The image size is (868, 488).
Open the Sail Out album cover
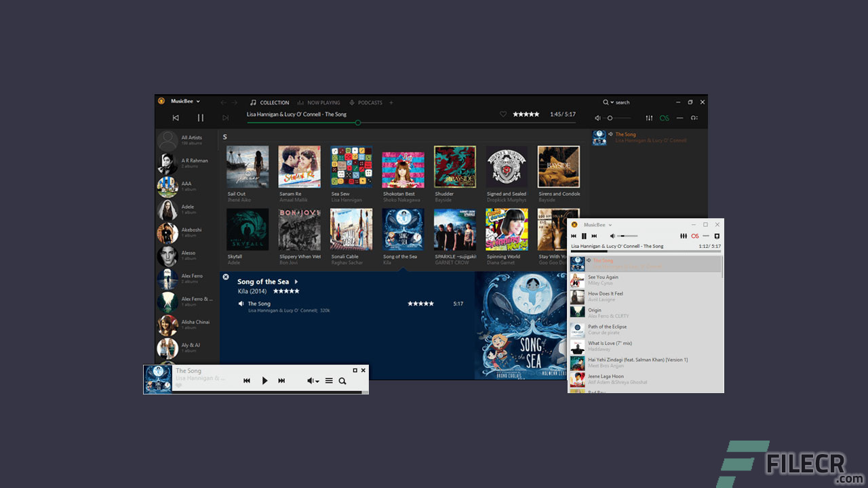tap(248, 167)
